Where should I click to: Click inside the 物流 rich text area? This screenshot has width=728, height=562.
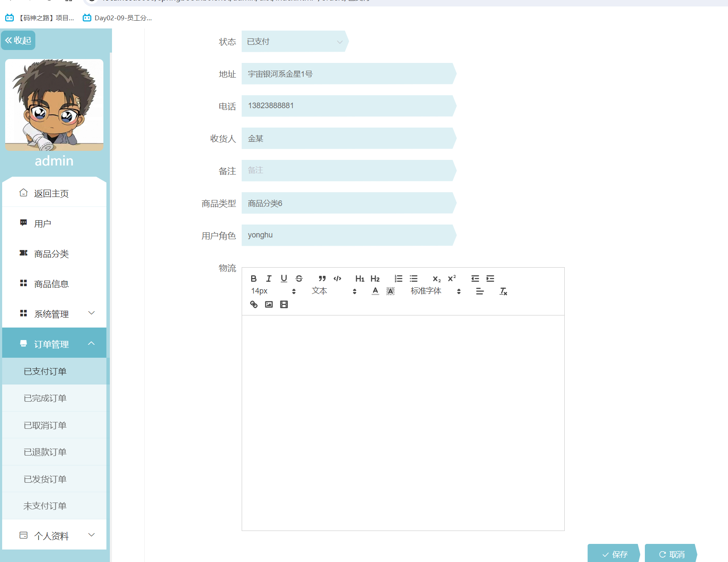403,422
